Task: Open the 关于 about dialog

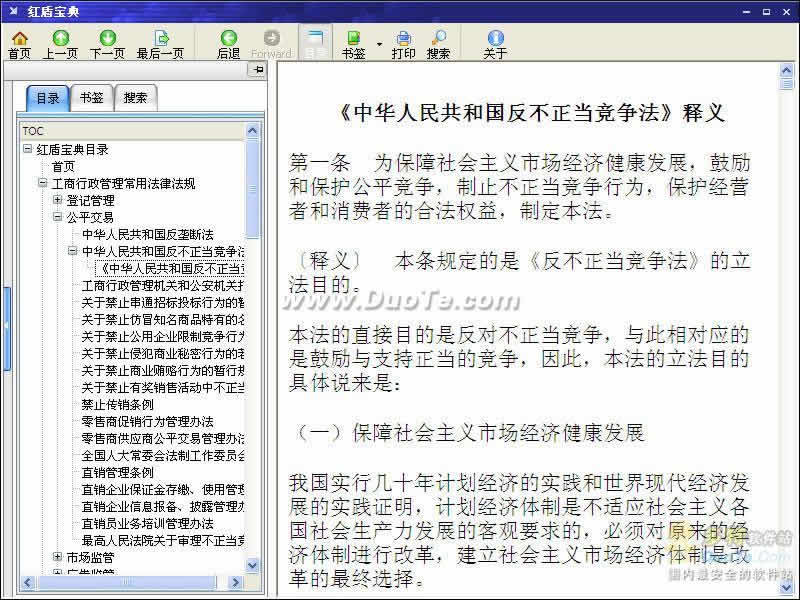Action: click(x=495, y=43)
